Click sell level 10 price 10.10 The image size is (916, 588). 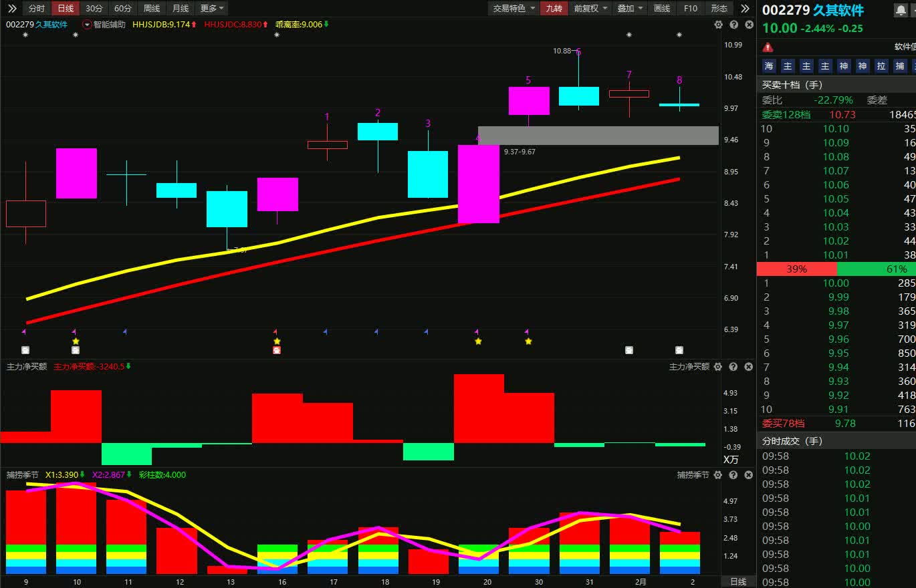836,129
